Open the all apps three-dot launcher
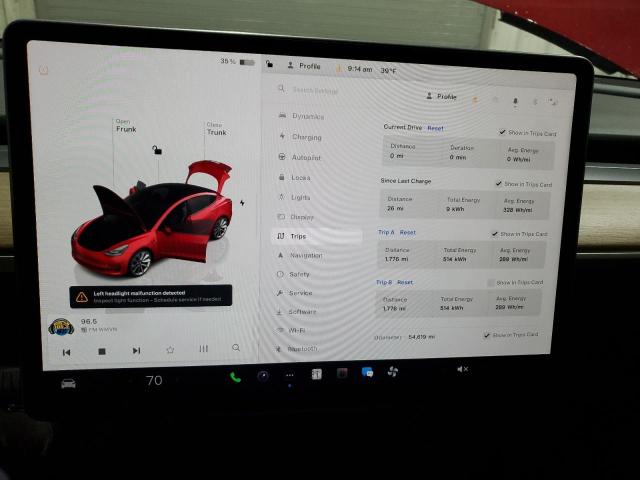The width and height of the screenshot is (640, 480). pyautogui.click(x=289, y=376)
